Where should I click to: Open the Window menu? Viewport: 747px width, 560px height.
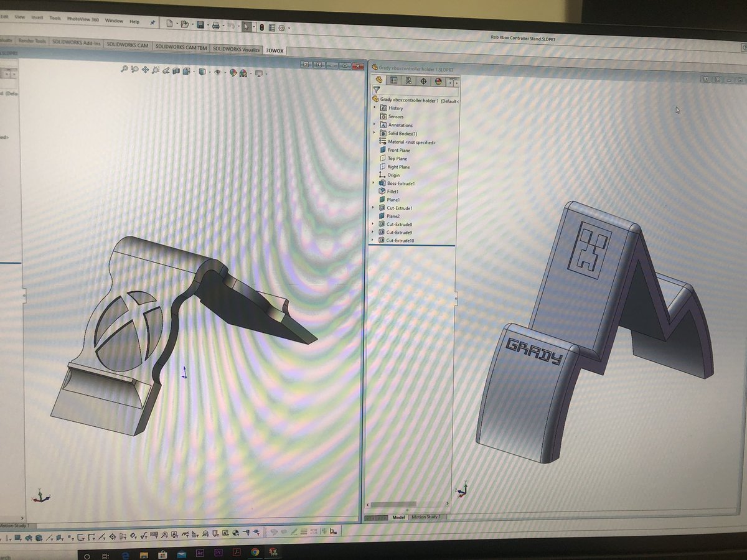(114, 21)
